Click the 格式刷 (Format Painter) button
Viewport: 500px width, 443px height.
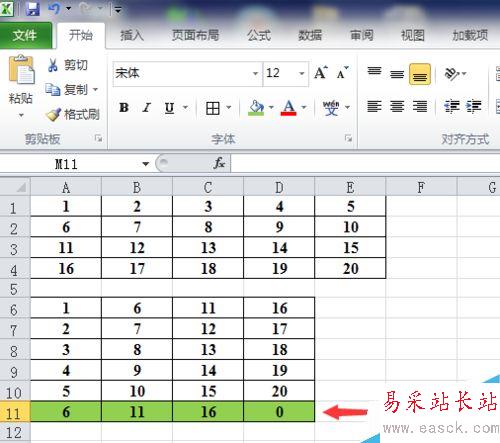click(73, 114)
